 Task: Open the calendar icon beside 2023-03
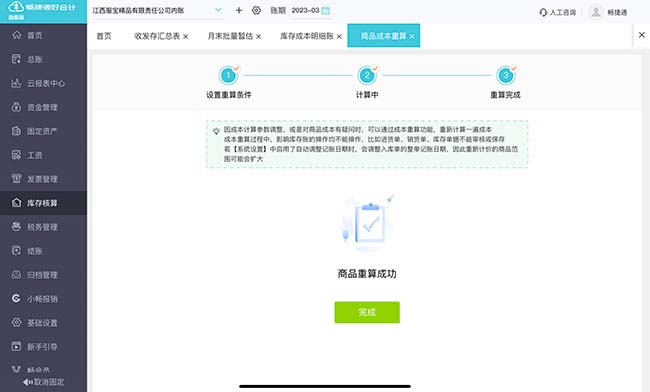[x=326, y=10]
